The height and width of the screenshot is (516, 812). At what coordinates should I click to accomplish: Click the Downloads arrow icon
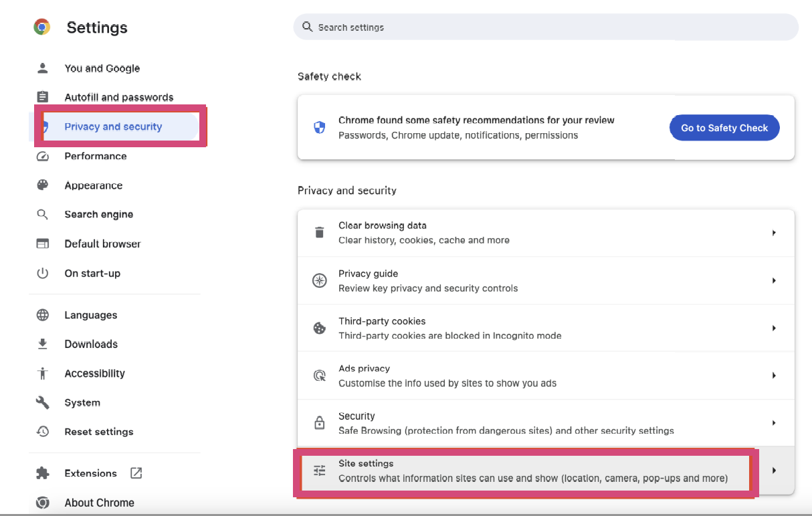(x=43, y=344)
